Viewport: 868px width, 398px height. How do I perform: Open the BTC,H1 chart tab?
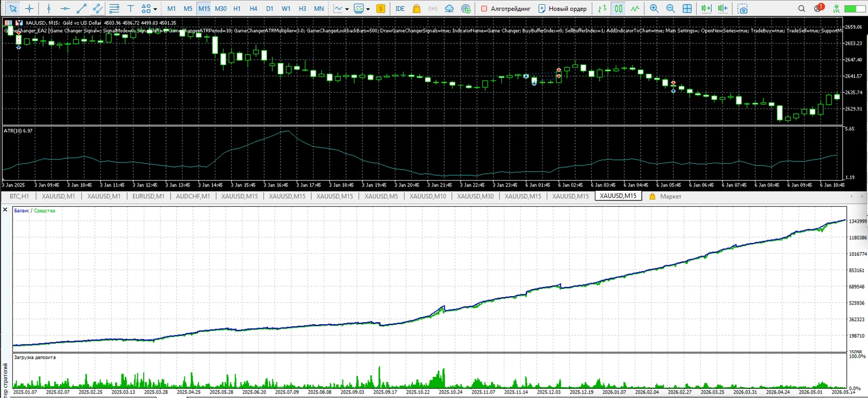coord(19,196)
